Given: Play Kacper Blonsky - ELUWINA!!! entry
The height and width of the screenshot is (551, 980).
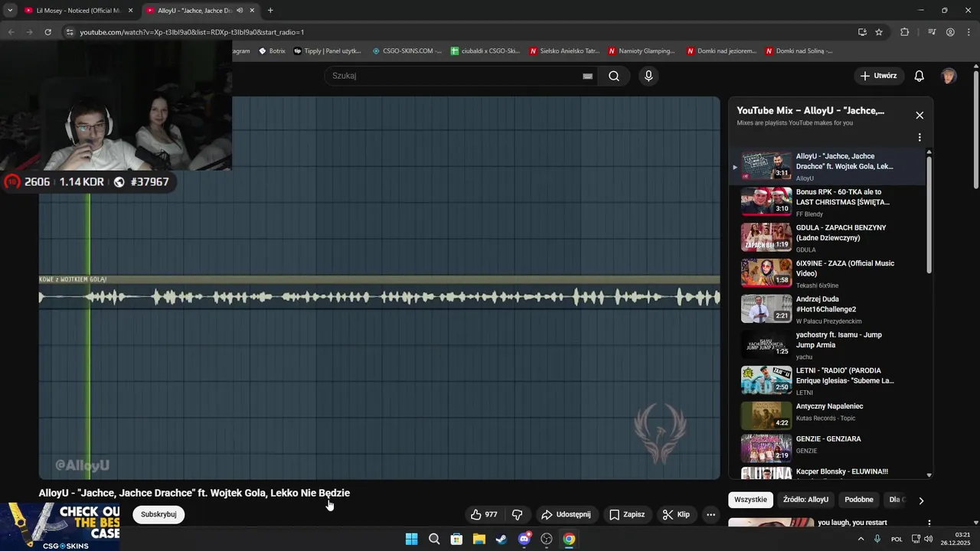Looking at the screenshot, I should coord(827,472).
